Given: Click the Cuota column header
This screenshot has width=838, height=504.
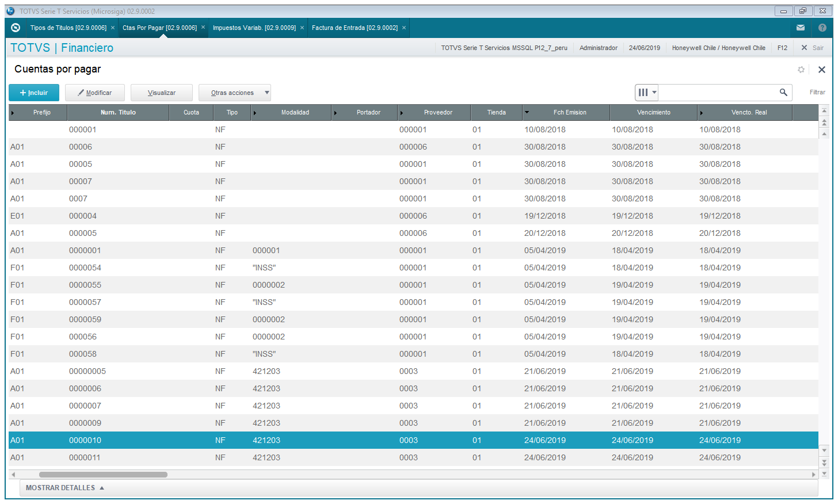Looking at the screenshot, I should tap(191, 112).
